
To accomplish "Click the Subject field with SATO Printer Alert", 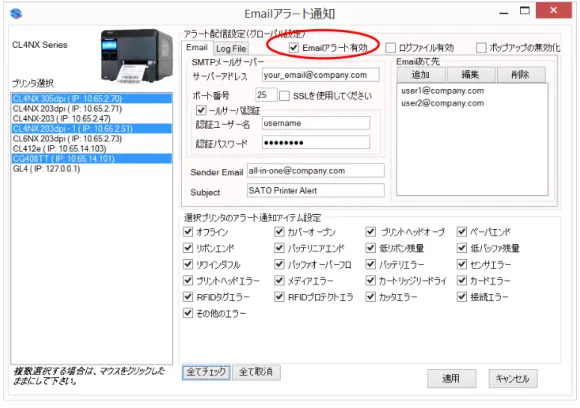I will tap(316, 190).
